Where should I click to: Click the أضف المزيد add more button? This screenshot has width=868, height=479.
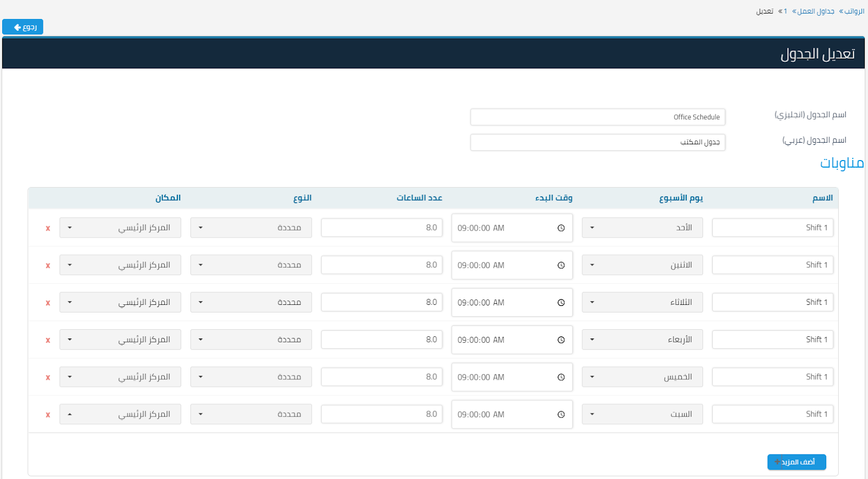796,462
